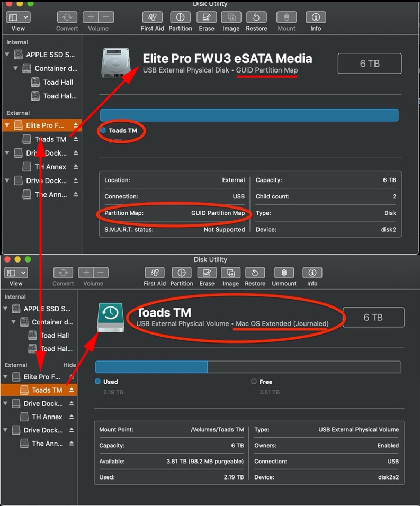Remove volume with minus button in top window
Image resolution: width=420 pixels, height=506 pixels.
[x=106, y=17]
